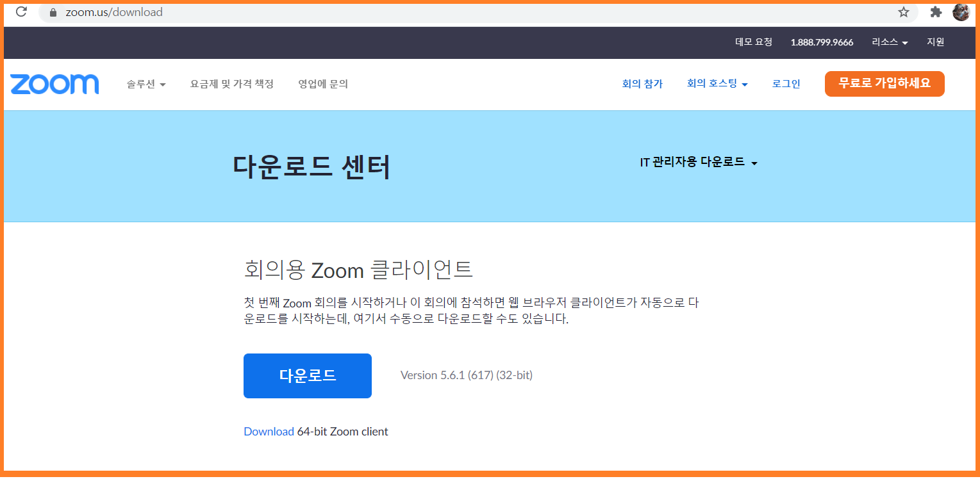Viewport: 980px width, 479px height.
Task: Open 영업에 문의 page
Action: 323,84
